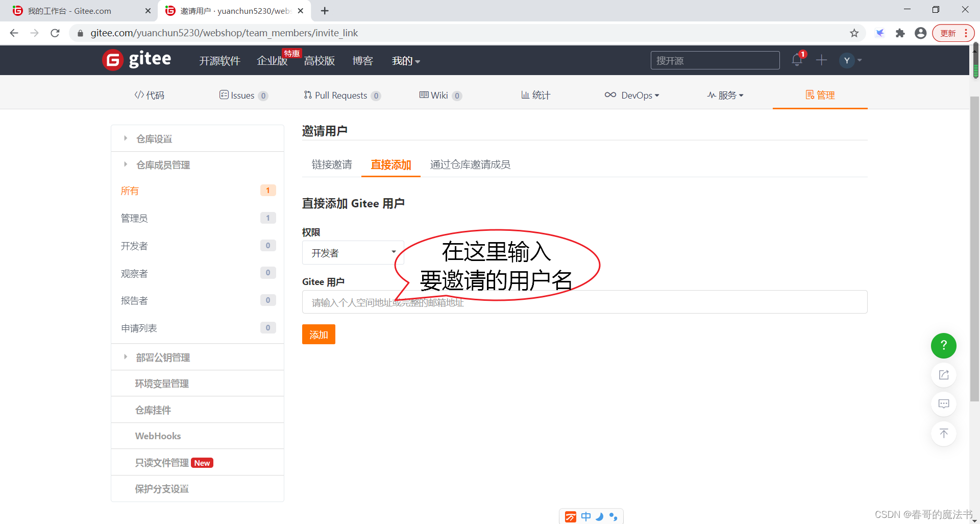980x524 pixels.
Task: Click 企业版 in the top navigation
Action: [x=272, y=61]
